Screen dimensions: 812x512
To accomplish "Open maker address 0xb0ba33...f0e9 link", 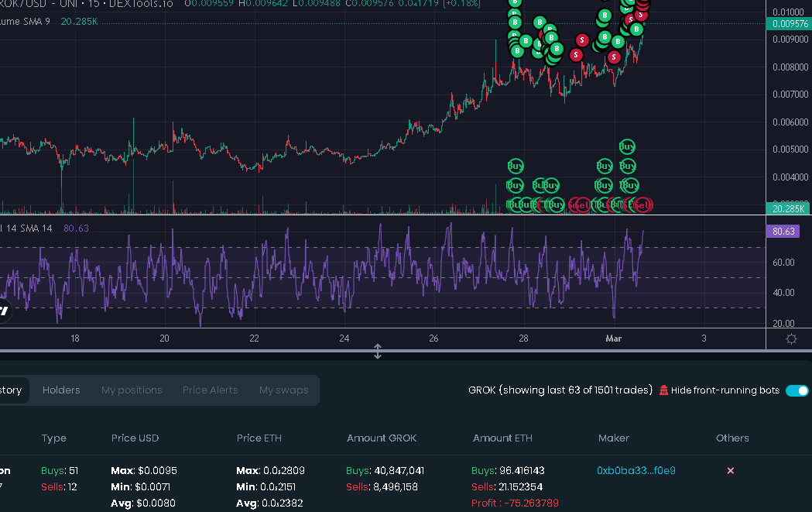I will tap(636, 470).
